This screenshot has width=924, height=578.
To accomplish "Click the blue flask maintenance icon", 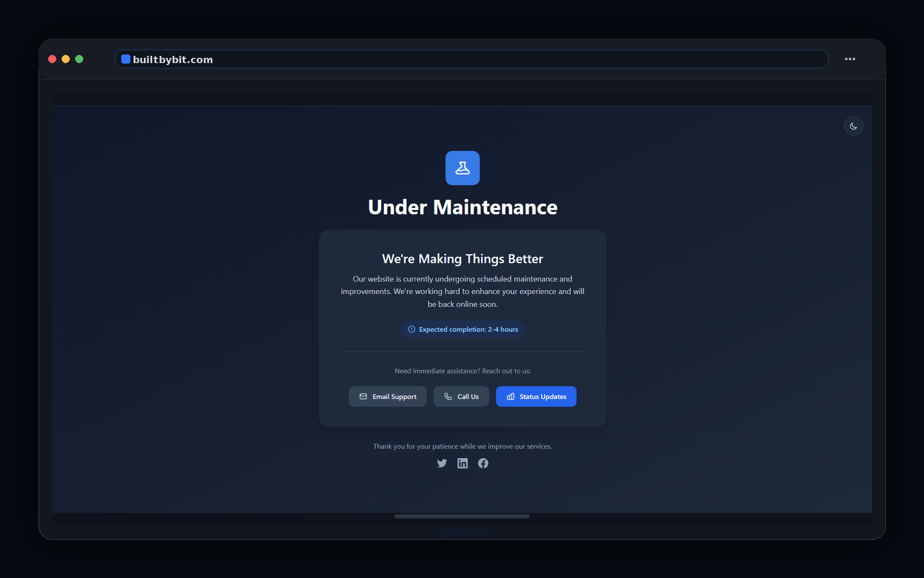I will [462, 168].
